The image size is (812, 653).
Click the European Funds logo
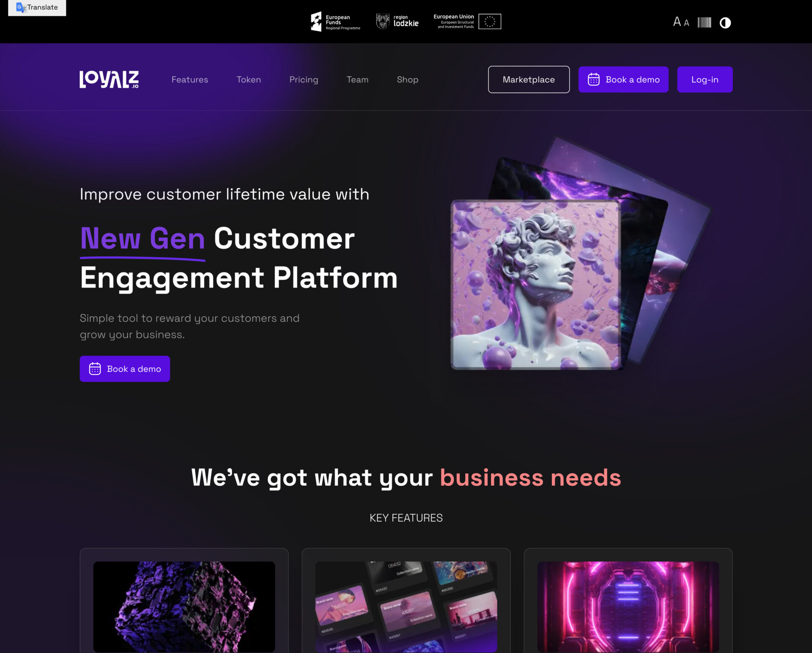click(x=335, y=22)
